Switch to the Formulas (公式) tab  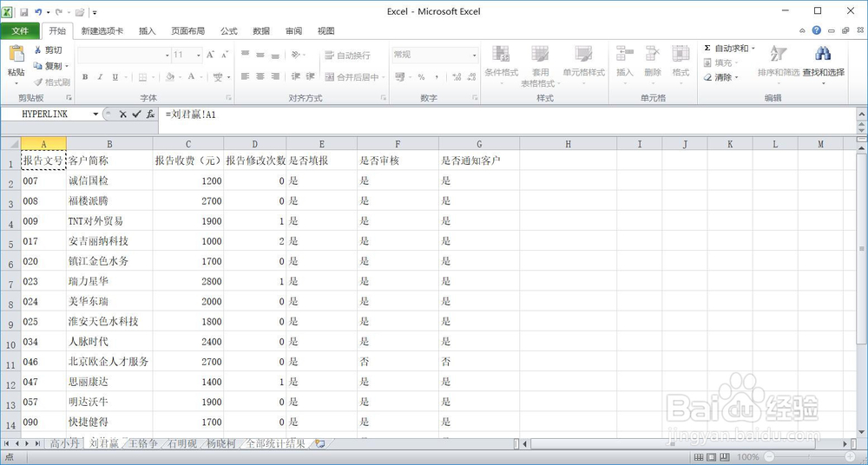pyautogui.click(x=229, y=31)
